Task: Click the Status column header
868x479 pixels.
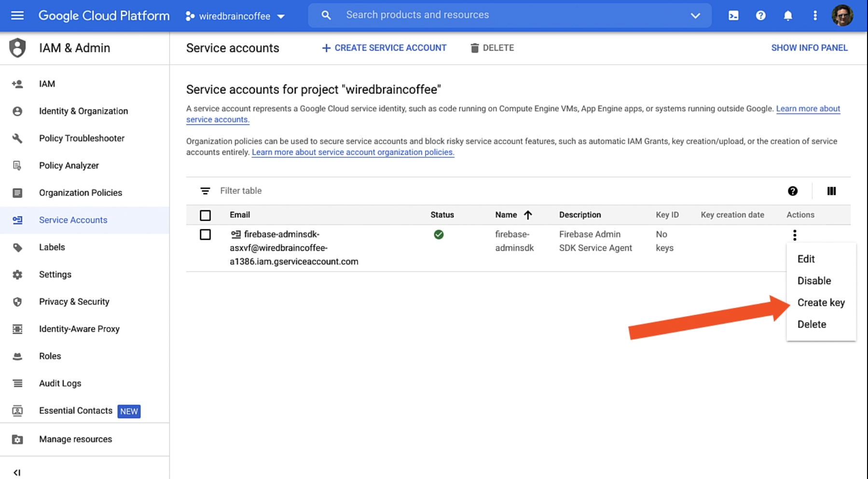Action: click(442, 215)
